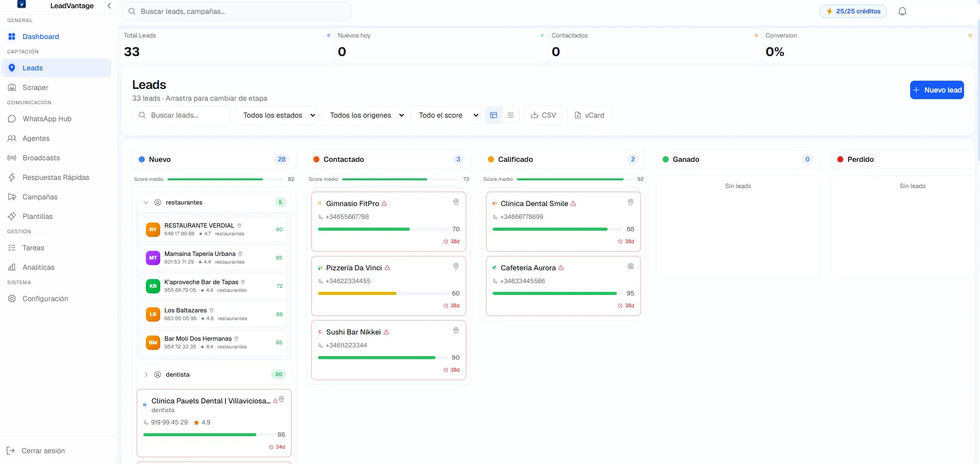
Task: Click the BM avatar of Bar Moli
Action: 153,343
